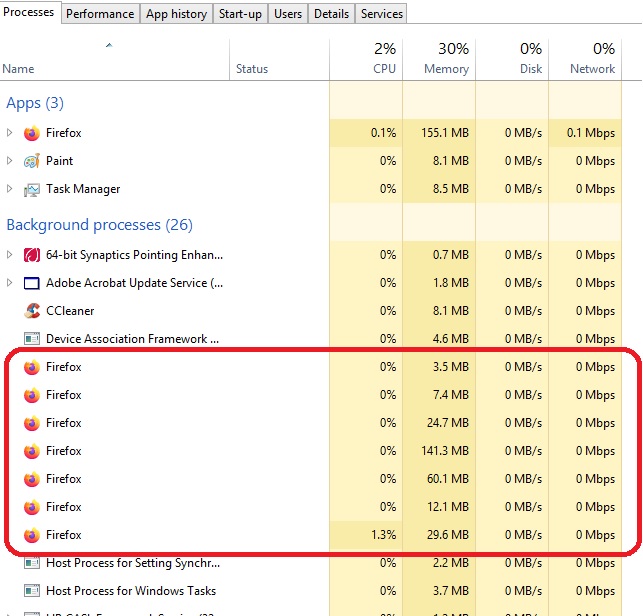This screenshot has height=616, width=643.
Task: Open the App history tab
Action: [x=176, y=14]
